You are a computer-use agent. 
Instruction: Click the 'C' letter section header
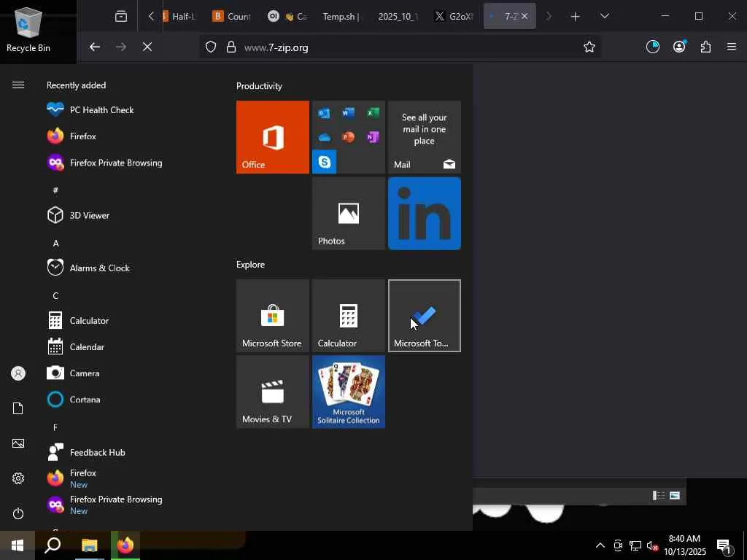[x=55, y=296]
